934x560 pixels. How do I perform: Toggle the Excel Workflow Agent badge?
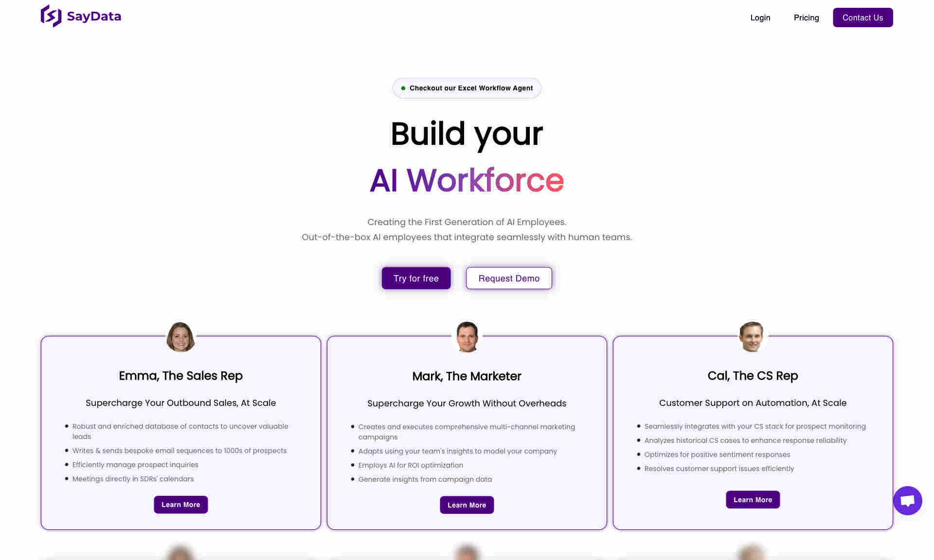point(467,87)
